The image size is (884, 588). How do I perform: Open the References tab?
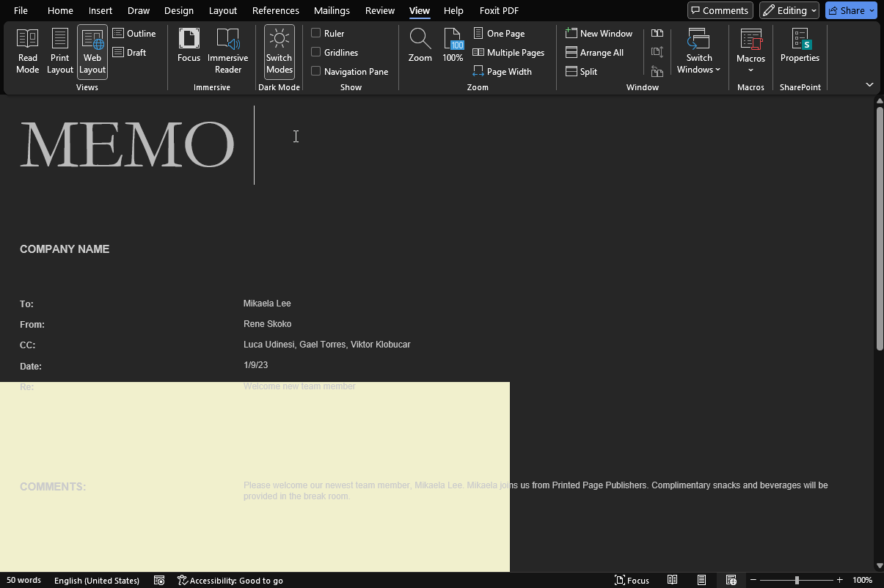point(276,10)
